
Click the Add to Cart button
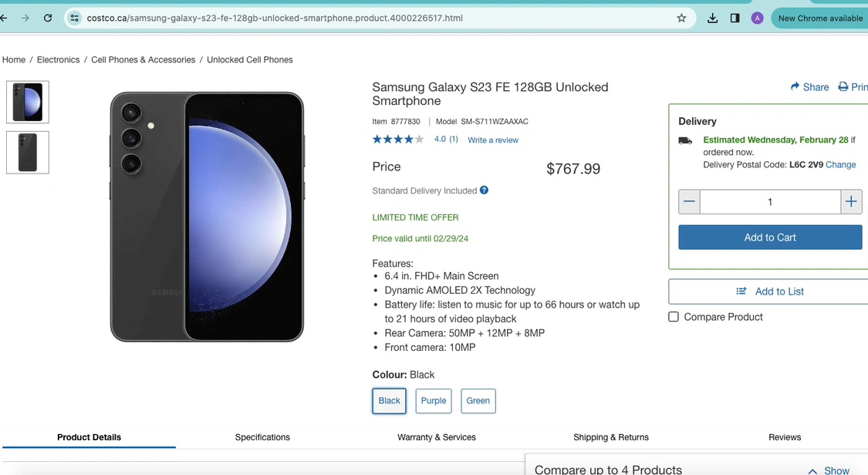[770, 237]
